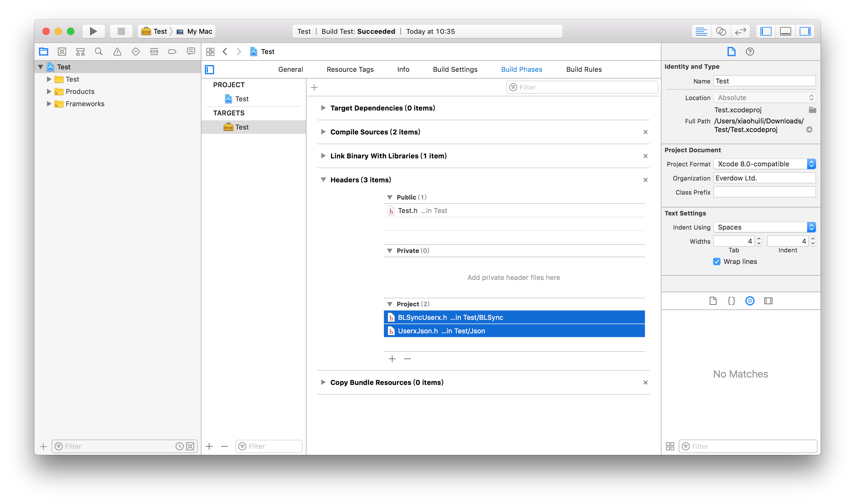Delete the Compile Sources phase
Viewport: 855px width, 504px height.
click(x=645, y=132)
